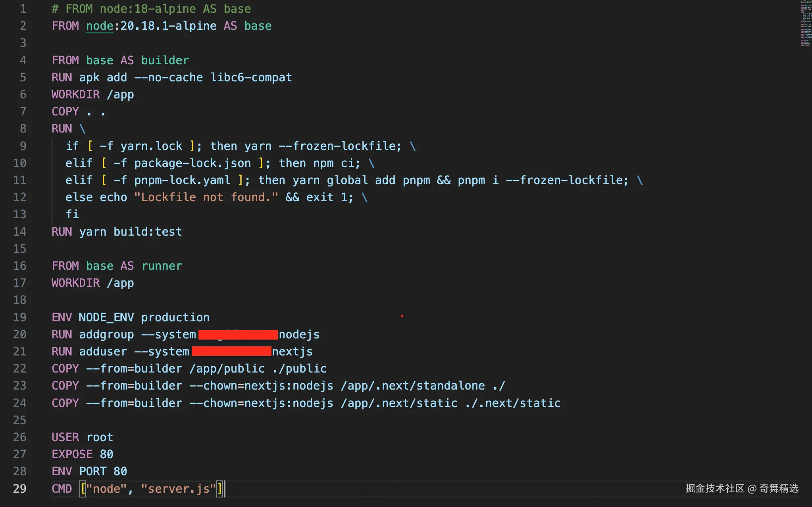Click red redacted block on addgroup line

point(238,335)
